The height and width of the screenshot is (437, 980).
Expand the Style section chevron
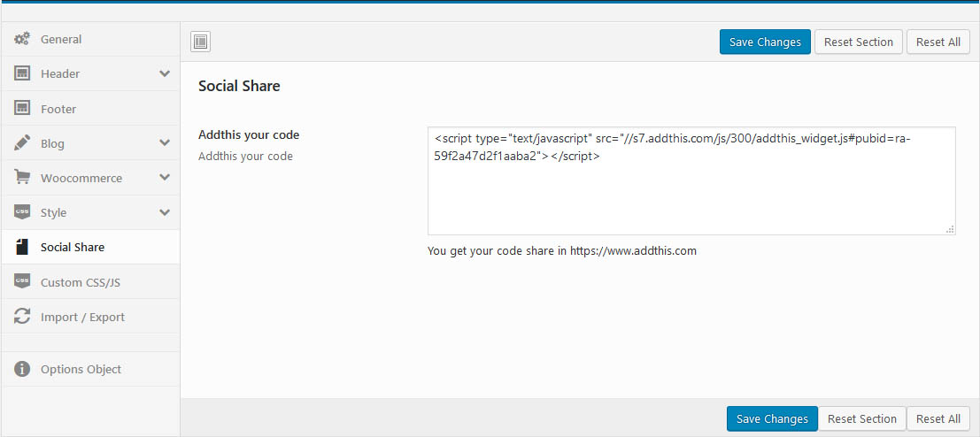tap(165, 212)
